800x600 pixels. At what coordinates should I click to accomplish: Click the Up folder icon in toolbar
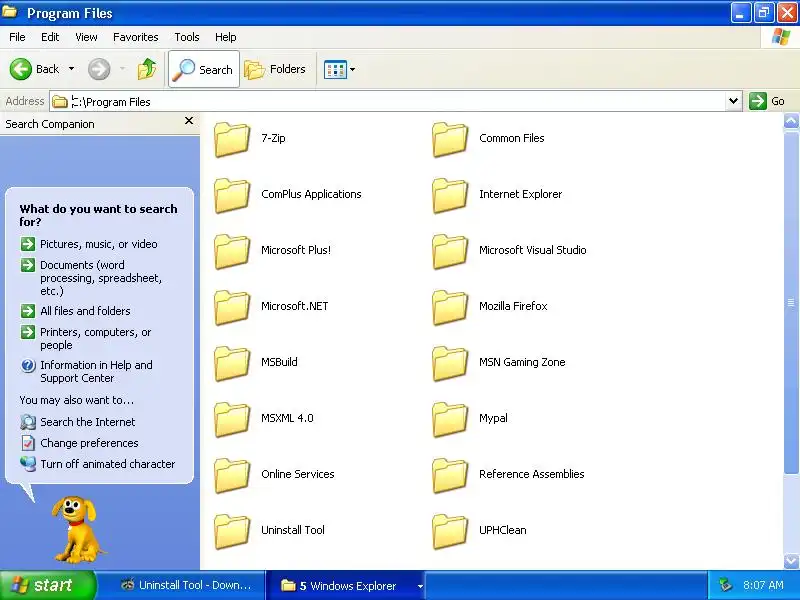[x=147, y=69]
